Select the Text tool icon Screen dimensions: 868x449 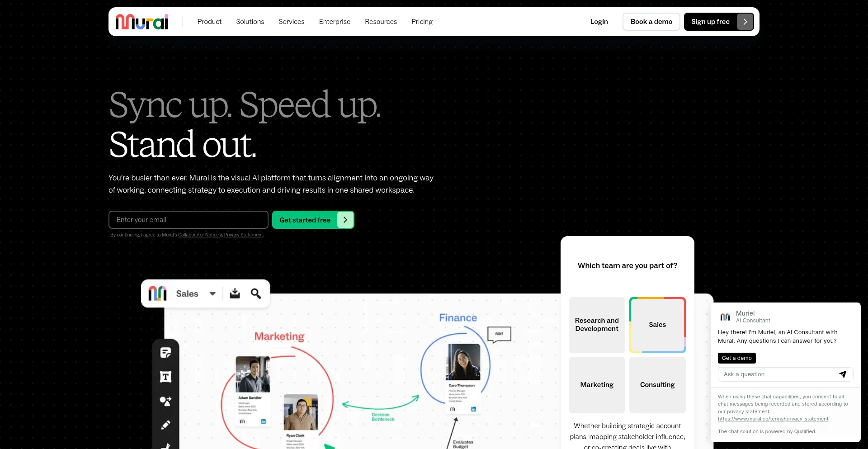(x=165, y=377)
